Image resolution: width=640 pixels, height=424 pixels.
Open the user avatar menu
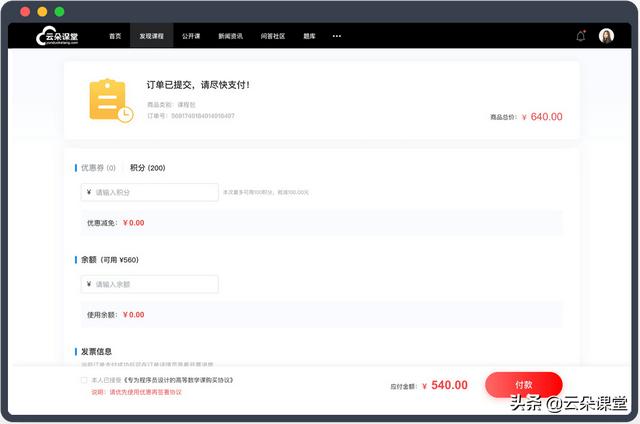(606, 36)
